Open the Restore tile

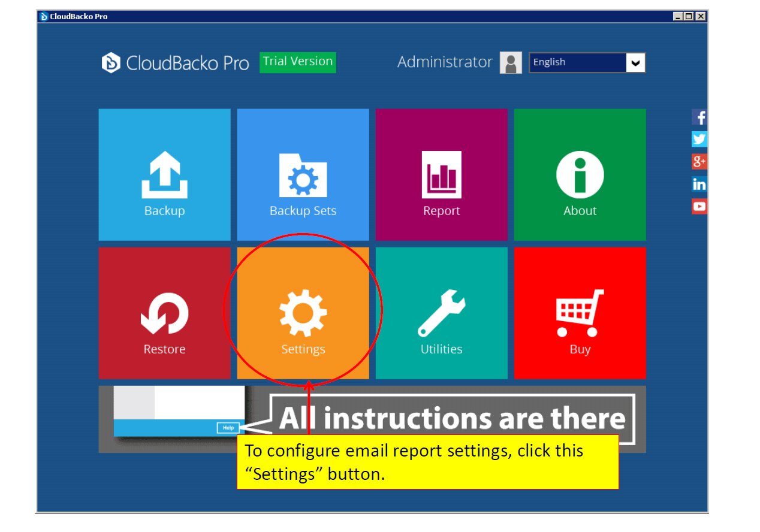pyautogui.click(x=164, y=313)
